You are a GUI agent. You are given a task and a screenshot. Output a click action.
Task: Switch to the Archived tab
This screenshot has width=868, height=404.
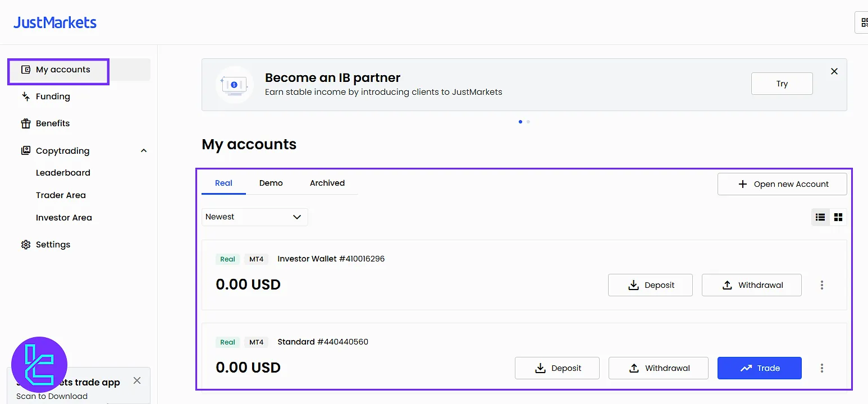click(x=327, y=183)
